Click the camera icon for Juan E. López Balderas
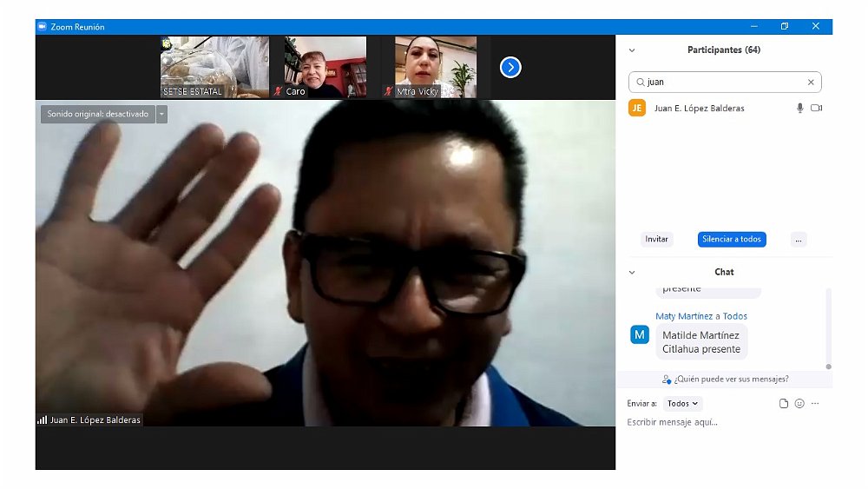This screenshot has width=868, height=489. (816, 109)
